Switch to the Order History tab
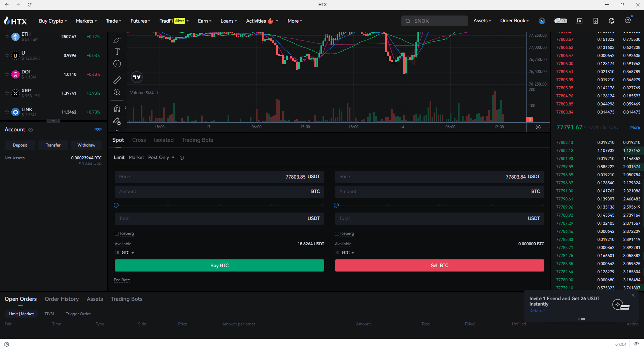 (x=62, y=299)
